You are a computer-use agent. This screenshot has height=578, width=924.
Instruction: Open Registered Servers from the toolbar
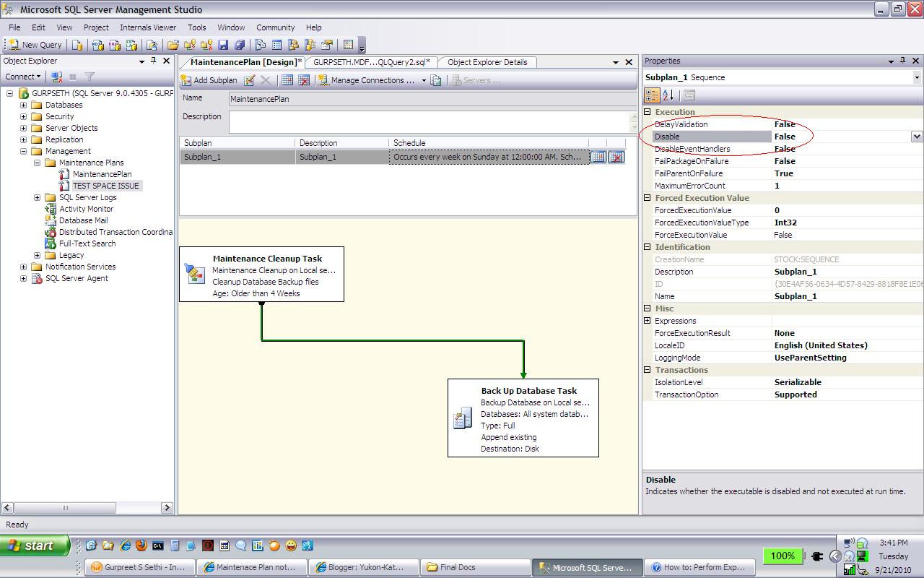click(261, 45)
